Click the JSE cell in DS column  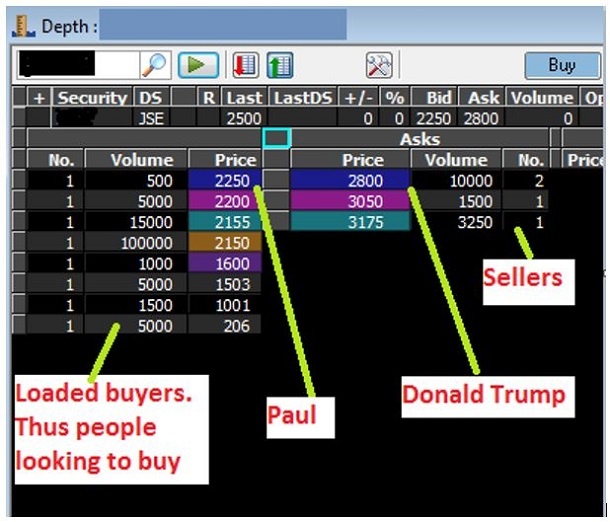coord(150,118)
